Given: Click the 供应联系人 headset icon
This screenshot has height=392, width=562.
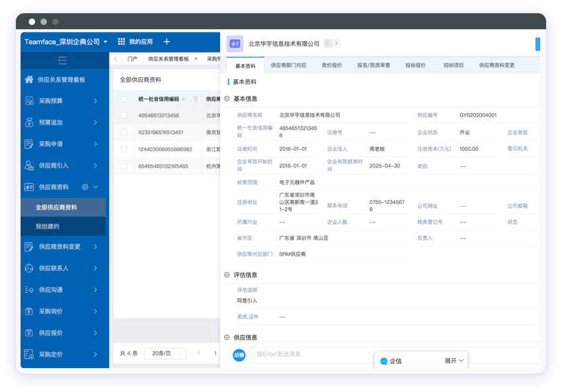Looking at the screenshot, I should (28, 268).
